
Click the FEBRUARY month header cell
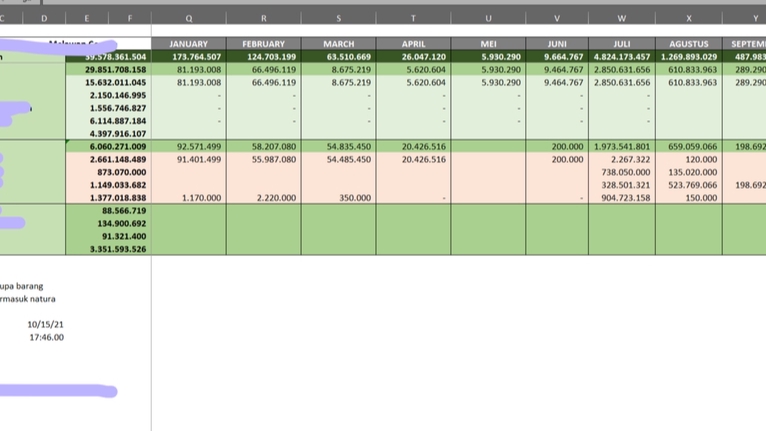[x=264, y=43]
